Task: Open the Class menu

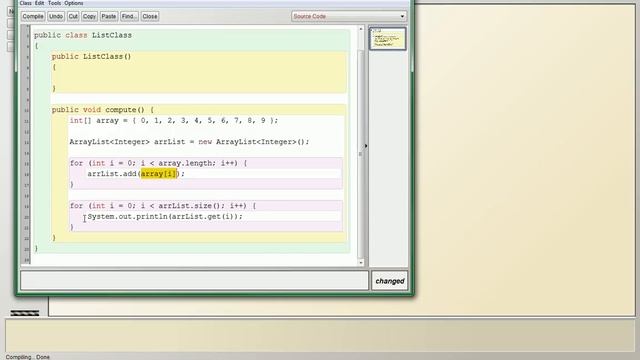Action: coord(25,3)
